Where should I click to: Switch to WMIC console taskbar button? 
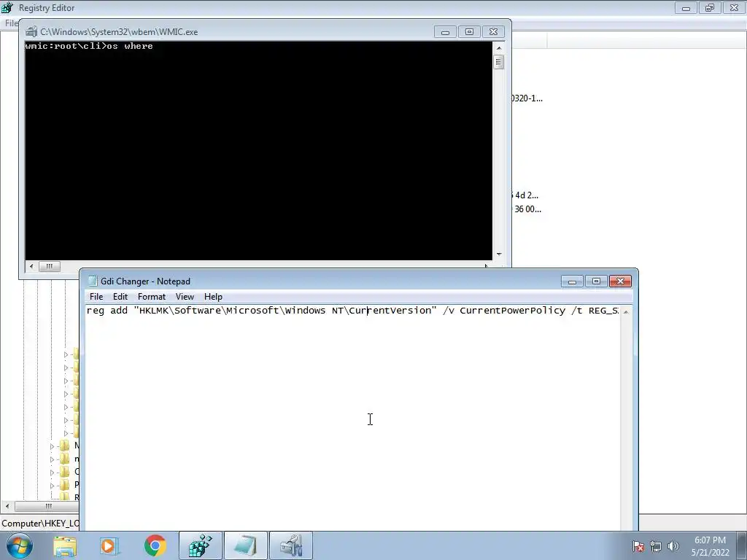[291, 545]
